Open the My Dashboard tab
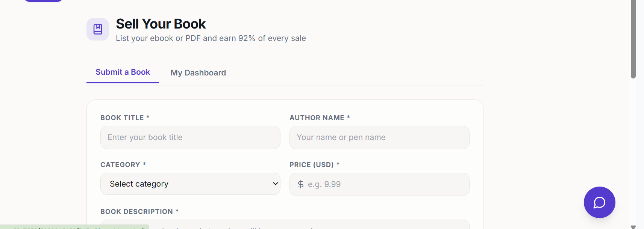The image size is (644, 229). coord(198,73)
